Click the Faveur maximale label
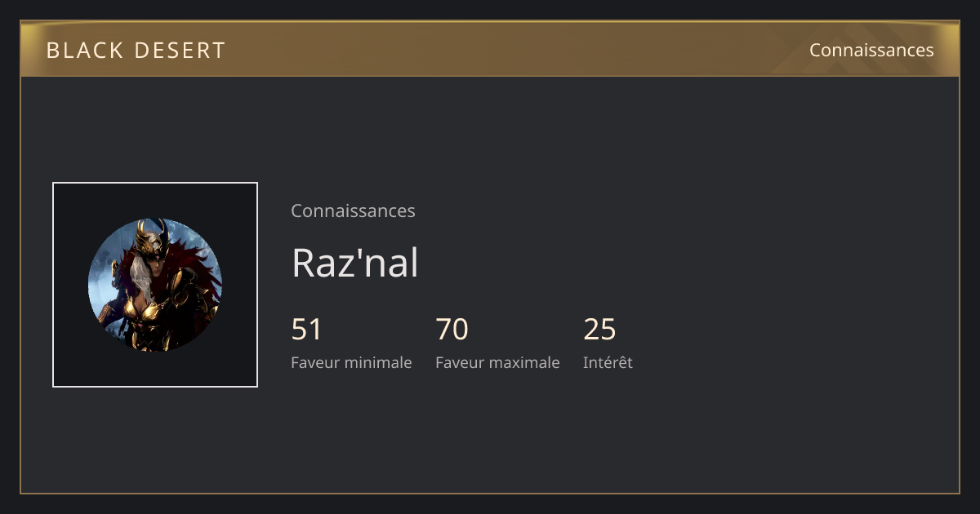 coord(497,362)
